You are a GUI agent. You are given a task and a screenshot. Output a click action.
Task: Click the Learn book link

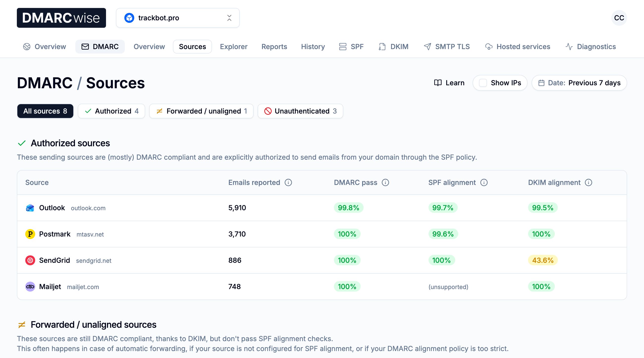[x=449, y=83]
